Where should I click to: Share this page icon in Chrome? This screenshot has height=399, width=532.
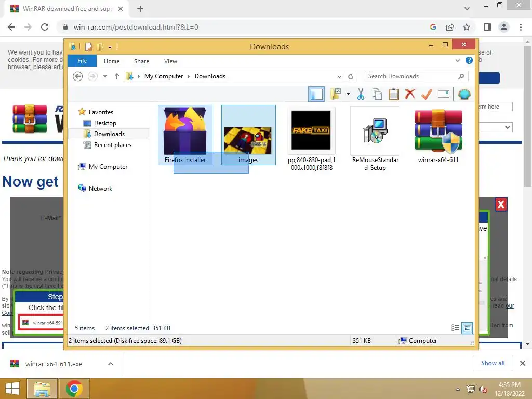[x=450, y=27]
